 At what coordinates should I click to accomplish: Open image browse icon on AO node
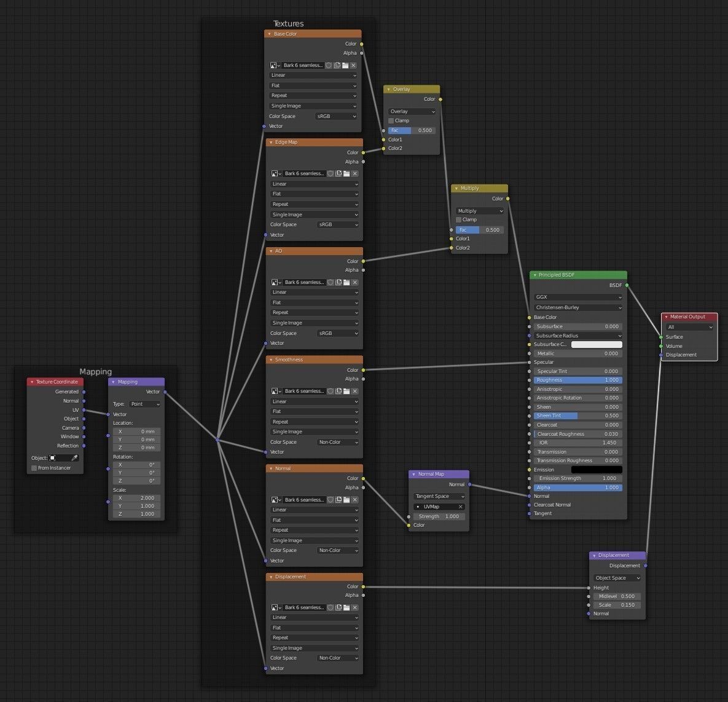point(276,283)
